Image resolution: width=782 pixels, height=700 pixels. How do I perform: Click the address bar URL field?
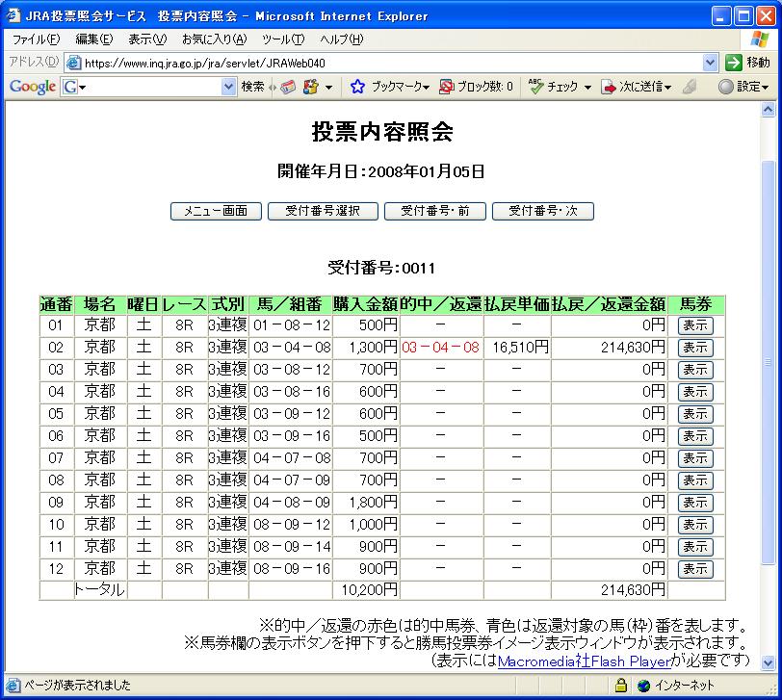point(393,63)
